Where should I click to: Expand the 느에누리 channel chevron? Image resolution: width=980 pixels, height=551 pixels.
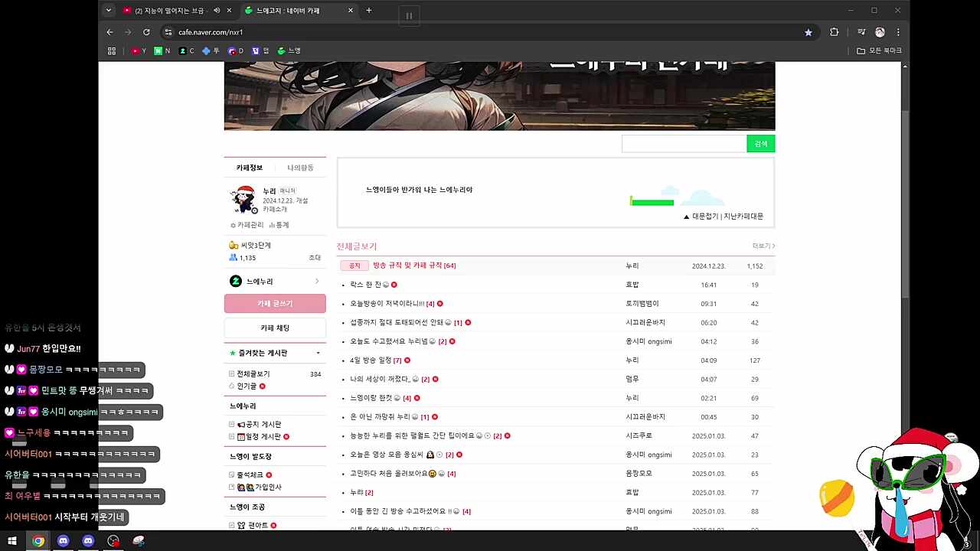pos(317,282)
